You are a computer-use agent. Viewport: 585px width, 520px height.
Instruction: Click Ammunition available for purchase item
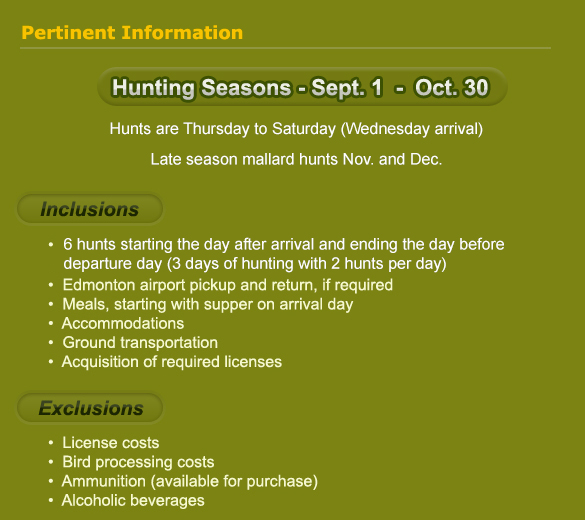pos(190,481)
